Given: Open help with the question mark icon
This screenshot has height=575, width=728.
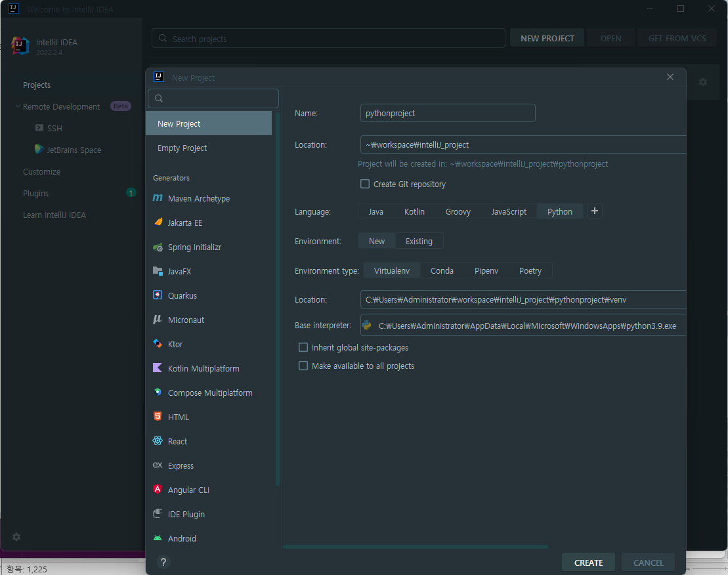Looking at the screenshot, I should (163, 562).
